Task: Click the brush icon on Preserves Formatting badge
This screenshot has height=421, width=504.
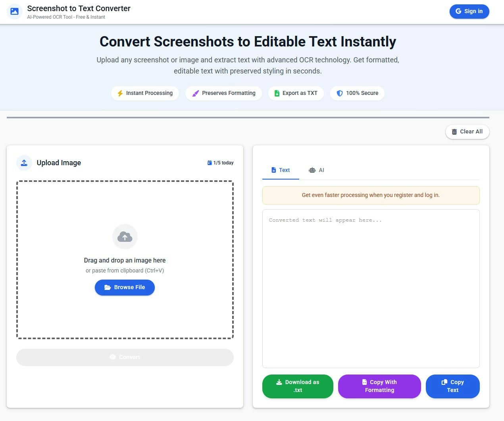Action: point(195,93)
